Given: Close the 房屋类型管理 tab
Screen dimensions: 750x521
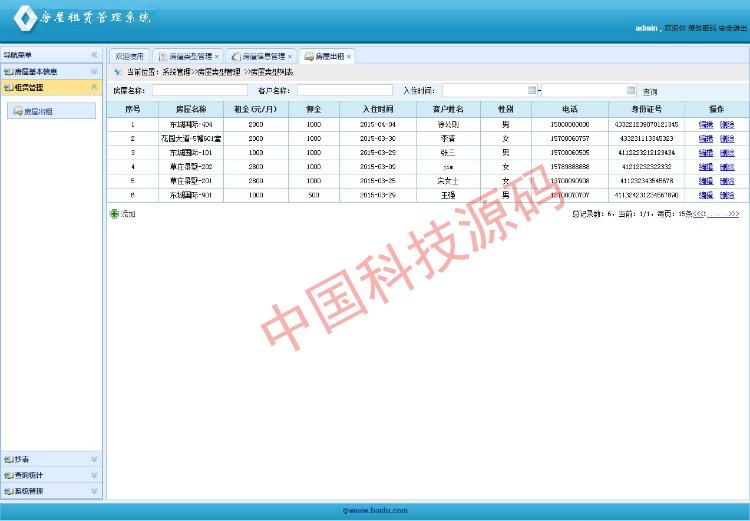Looking at the screenshot, I should point(217,56).
